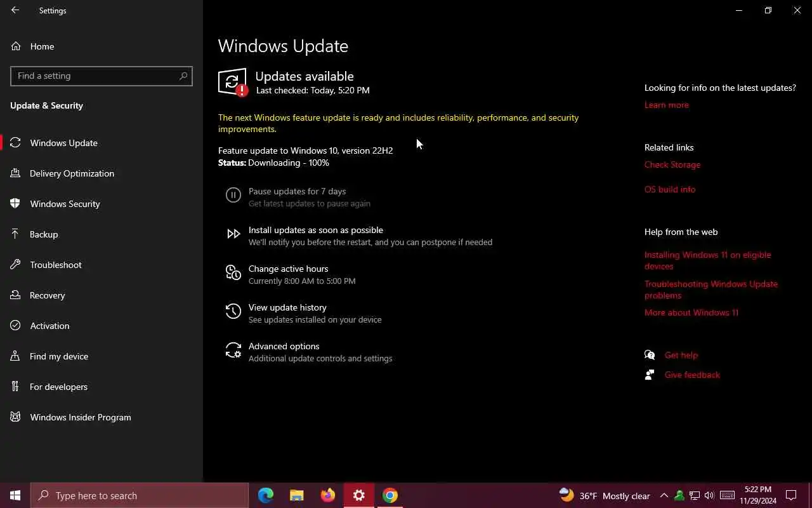Open File Explorer from the taskbar

click(297, 495)
